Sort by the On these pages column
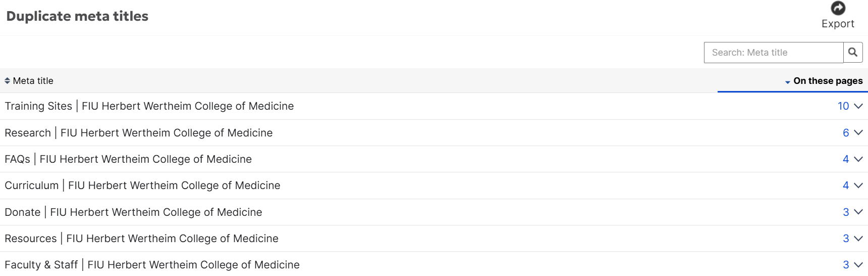868x276 pixels. tap(828, 81)
